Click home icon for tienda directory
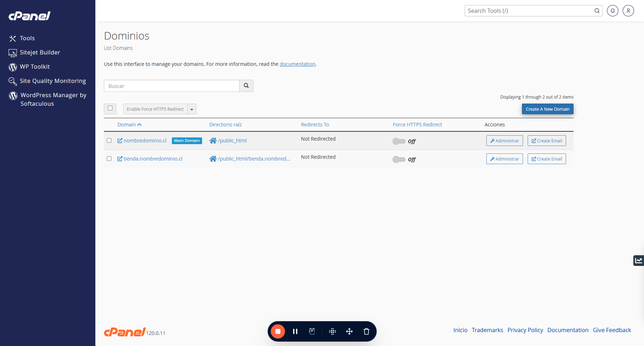Image resolution: width=644 pixels, height=346 pixels. (x=213, y=159)
